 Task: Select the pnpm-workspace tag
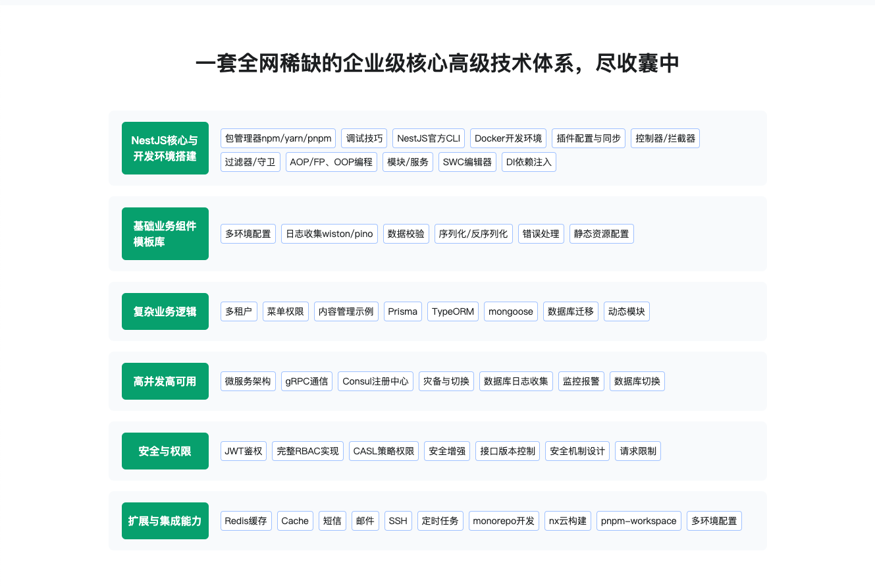click(x=639, y=521)
